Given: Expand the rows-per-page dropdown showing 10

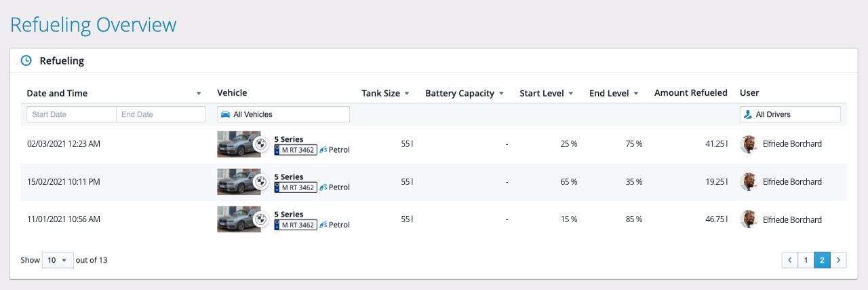Looking at the screenshot, I should [x=58, y=260].
